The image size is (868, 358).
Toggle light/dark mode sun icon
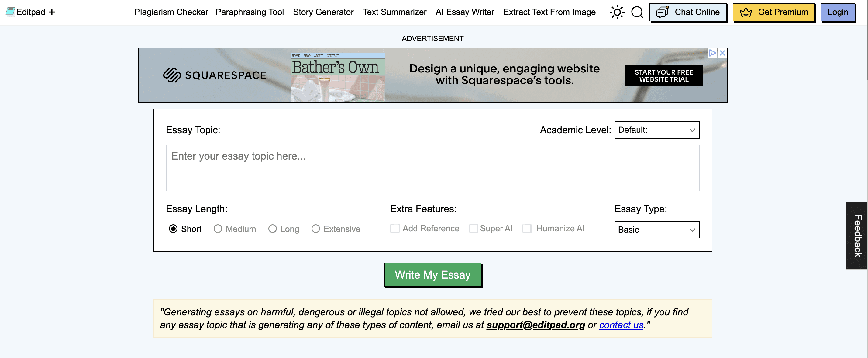click(x=616, y=12)
